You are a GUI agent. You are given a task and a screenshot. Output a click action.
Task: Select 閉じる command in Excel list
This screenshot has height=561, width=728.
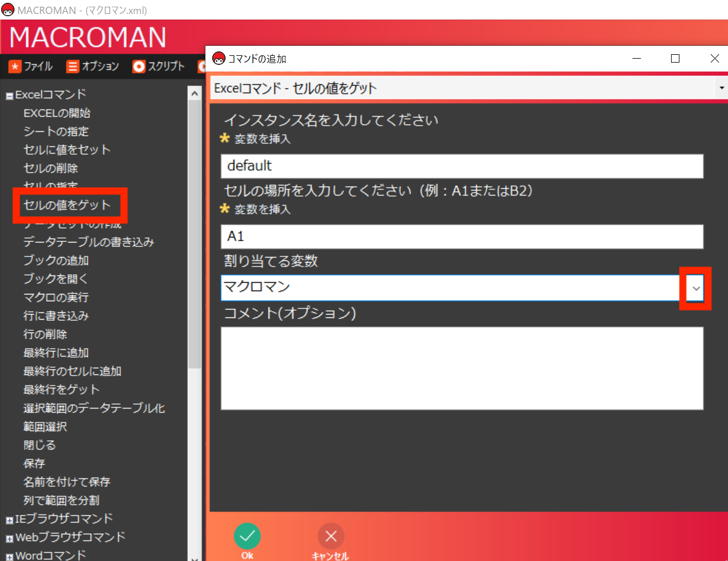pos(40,445)
